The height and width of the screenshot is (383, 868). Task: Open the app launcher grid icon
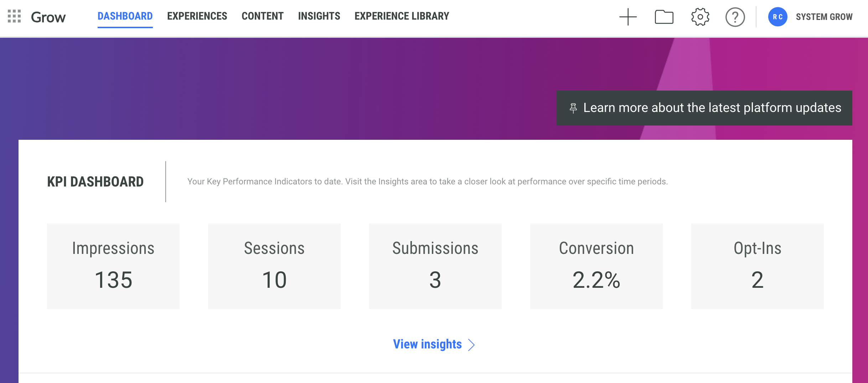point(14,16)
